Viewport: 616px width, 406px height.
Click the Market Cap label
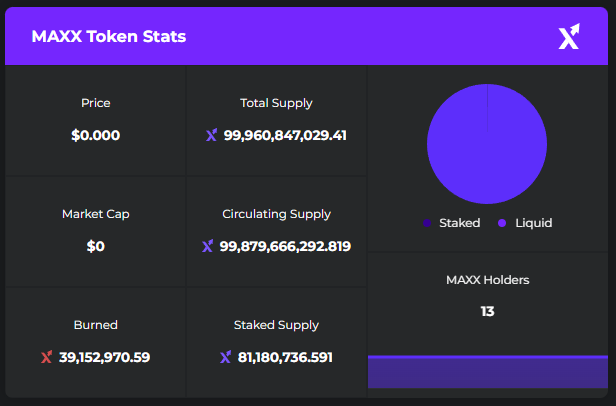pos(96,214)
